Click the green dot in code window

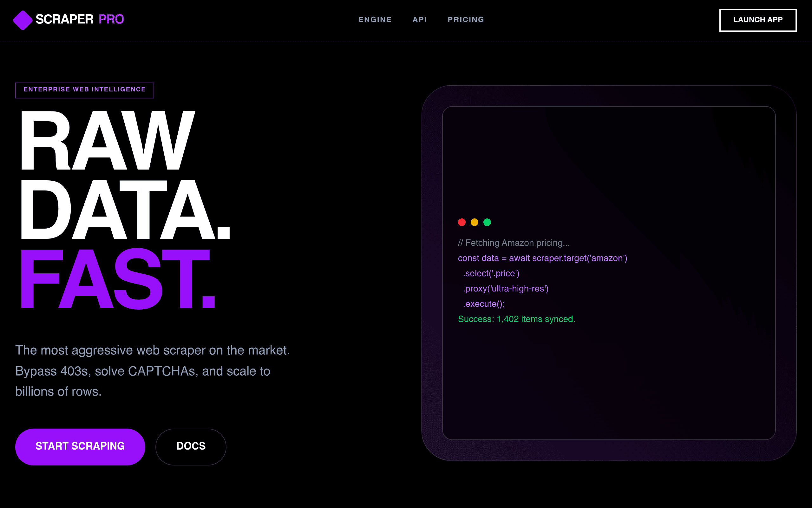pyautogui.click(x=487, y=222)
